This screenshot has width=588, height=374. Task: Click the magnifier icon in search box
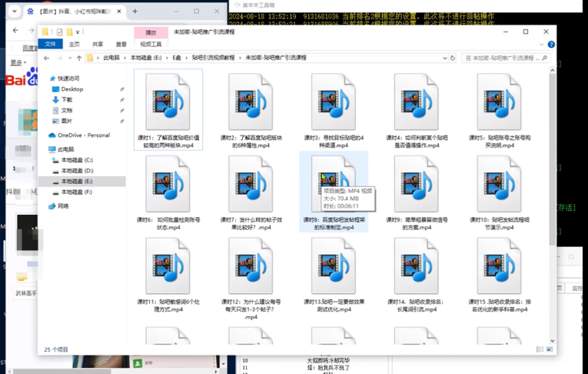point(544,58)
